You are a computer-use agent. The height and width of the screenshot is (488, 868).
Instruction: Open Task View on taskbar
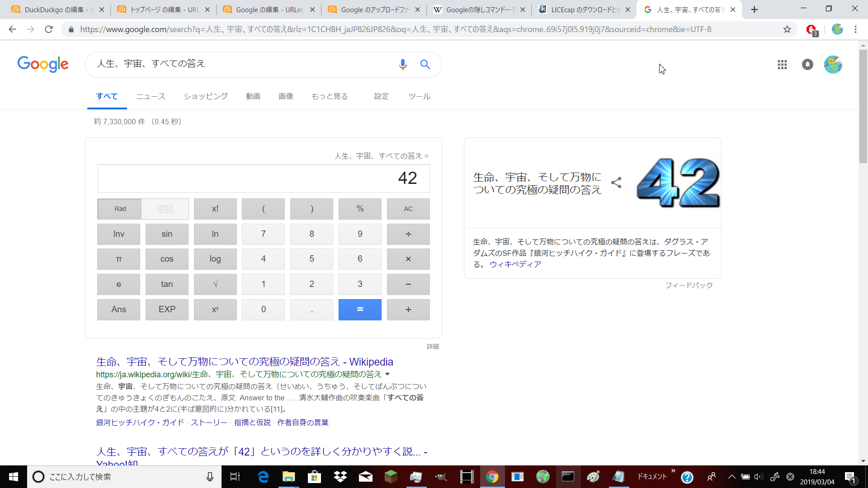click(235, 477)
